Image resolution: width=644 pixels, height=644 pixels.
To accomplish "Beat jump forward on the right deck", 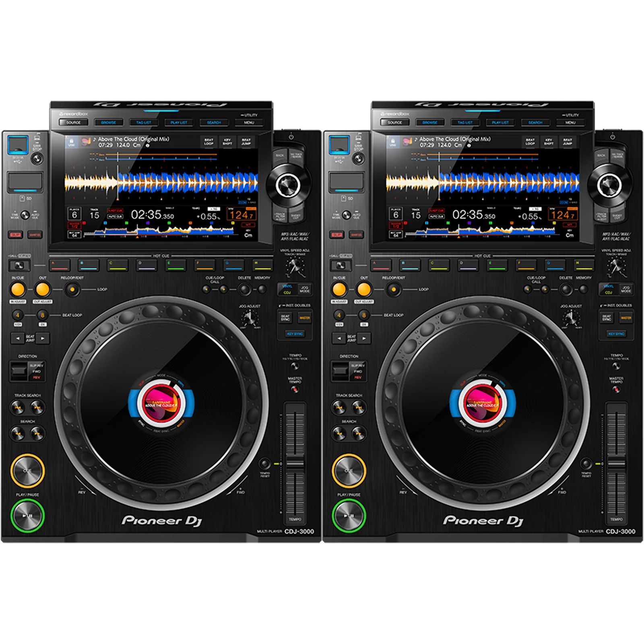I will click(364, 339).
